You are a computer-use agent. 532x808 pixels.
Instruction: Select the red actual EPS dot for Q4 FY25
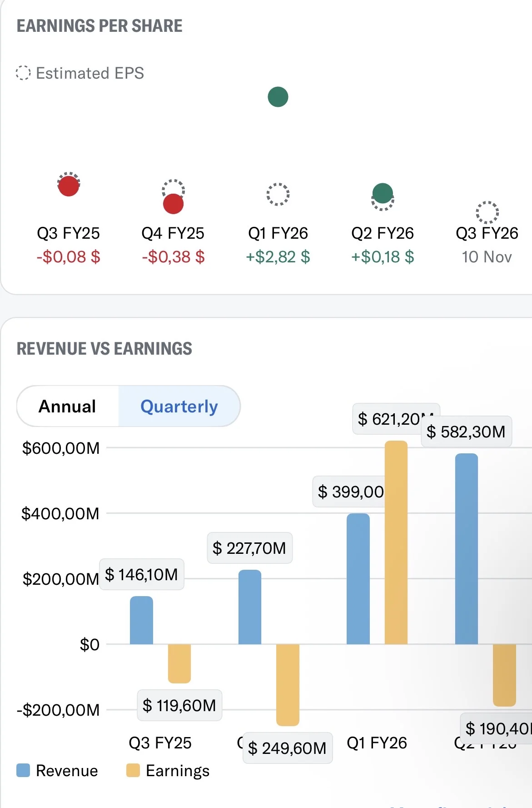(173, 204)
